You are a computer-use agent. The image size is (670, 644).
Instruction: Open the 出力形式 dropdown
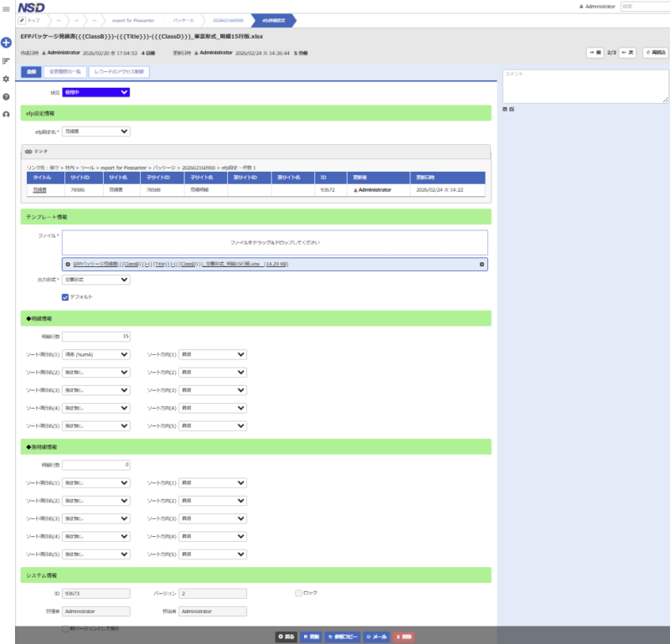[96, 280]
